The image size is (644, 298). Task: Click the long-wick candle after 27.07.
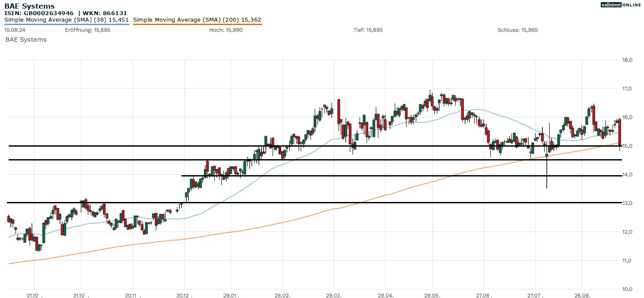[x=547, y=171]
